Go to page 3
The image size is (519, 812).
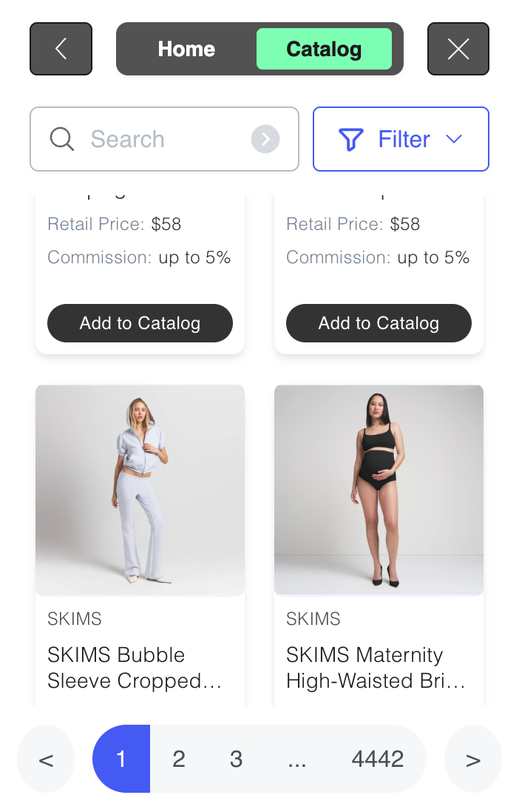(x=237, y=759)
